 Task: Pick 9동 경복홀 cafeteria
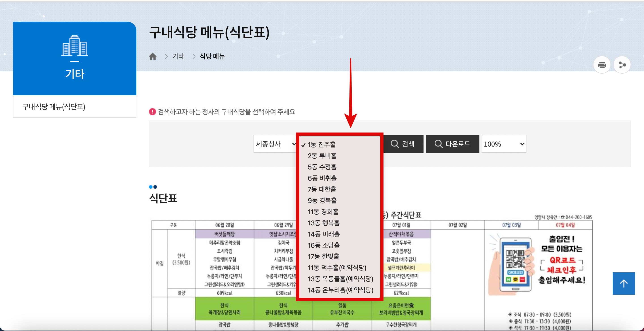click(322, 200)
